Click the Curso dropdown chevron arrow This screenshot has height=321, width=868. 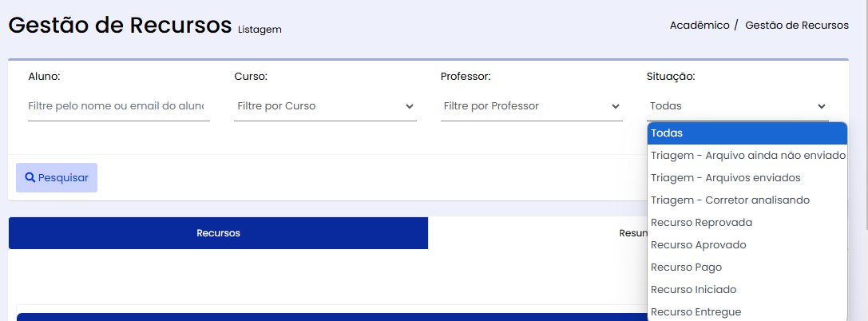[409, 106]
